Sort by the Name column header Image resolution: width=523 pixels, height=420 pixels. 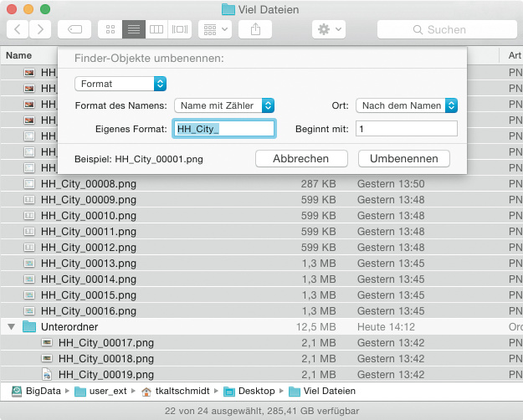tap(19, 55)
